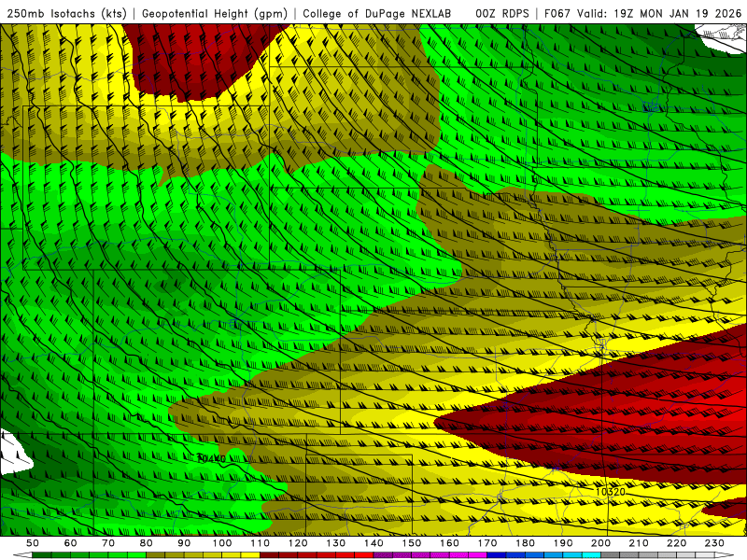Click the "00Z RDPS" model run label

[x=502, y=14]
